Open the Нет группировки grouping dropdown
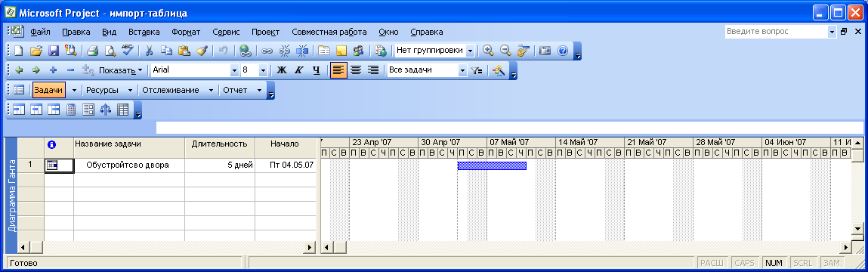The width and height of the screenshot is (868, 272). coord(471,51)
